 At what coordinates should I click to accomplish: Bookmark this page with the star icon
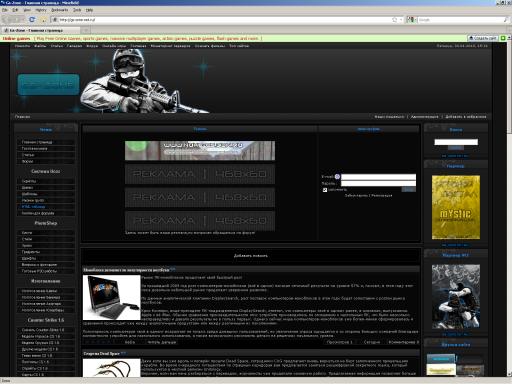394,20
